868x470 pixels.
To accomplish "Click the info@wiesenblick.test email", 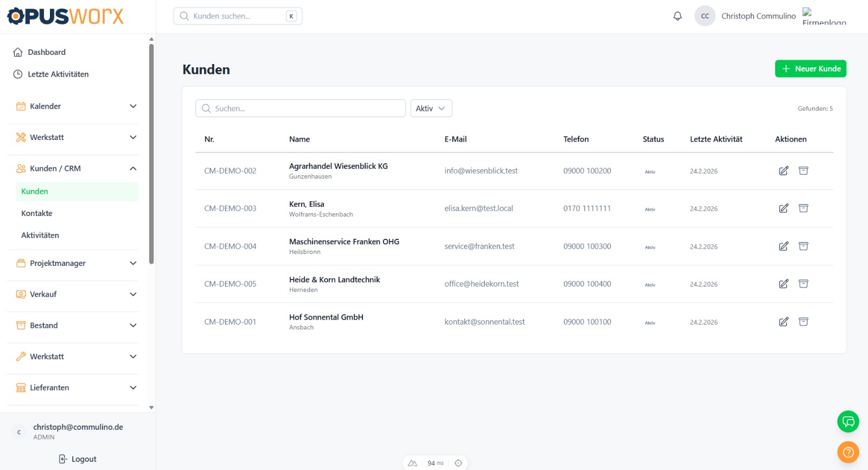I will click(x=481, y=171).
